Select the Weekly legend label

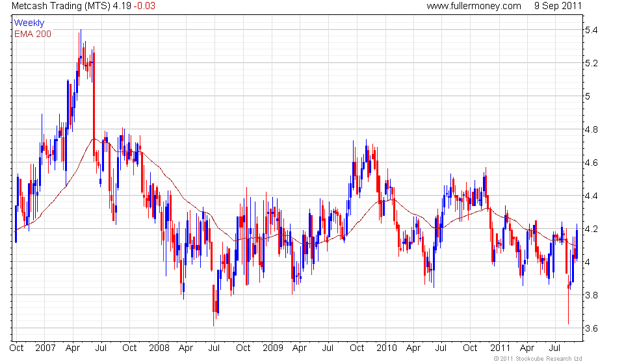pos(29,23)
